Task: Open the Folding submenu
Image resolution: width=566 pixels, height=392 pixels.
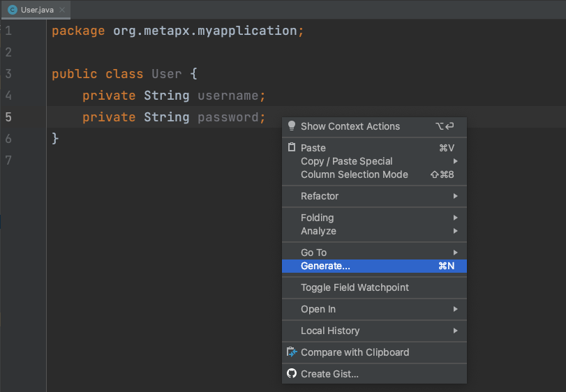Action: [374, 218]
